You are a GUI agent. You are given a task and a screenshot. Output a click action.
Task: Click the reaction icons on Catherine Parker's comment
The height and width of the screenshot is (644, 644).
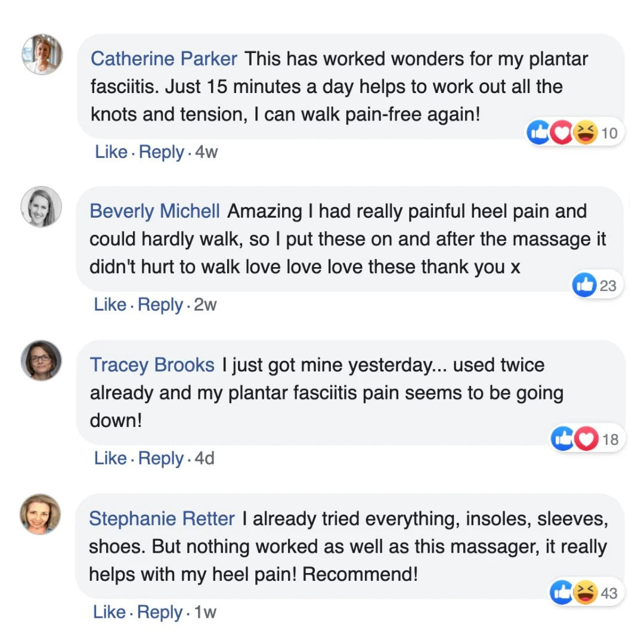[x=562, y=133]
